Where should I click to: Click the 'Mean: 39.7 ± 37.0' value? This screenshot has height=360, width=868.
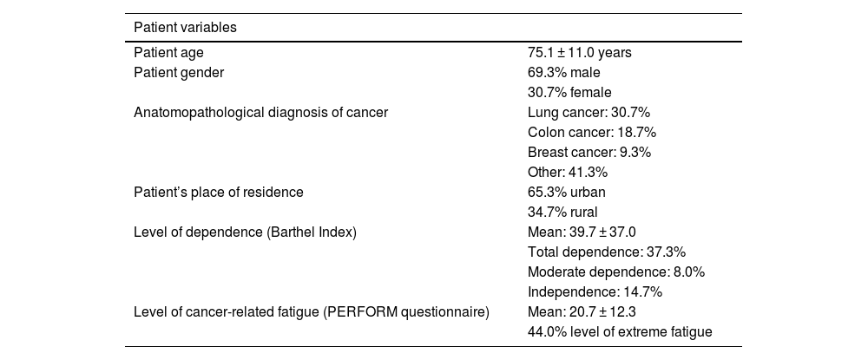tap(582, 232)
